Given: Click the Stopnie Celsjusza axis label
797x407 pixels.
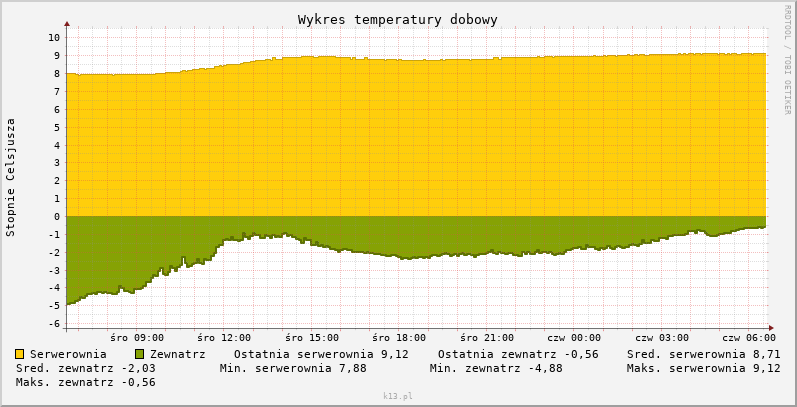Looking at the screenshot, I should tap(11, 177).
